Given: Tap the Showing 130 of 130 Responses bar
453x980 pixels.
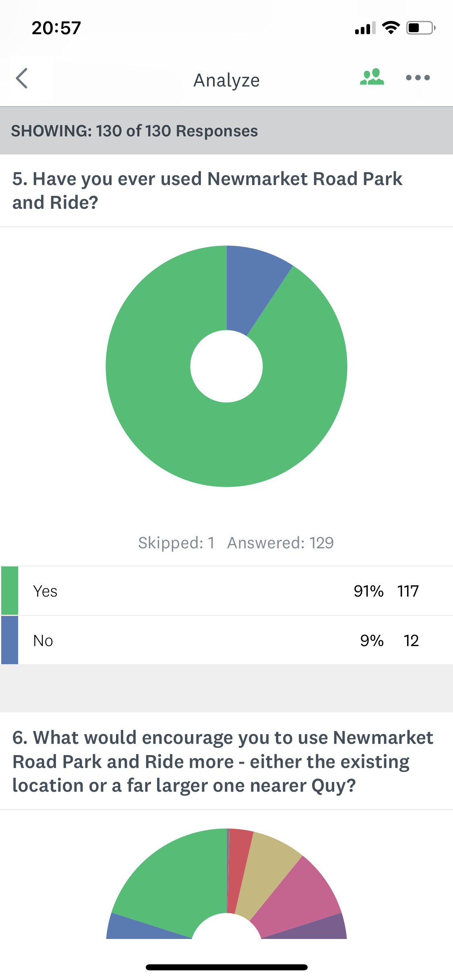Looking at the screenshot, I should 226,131.
